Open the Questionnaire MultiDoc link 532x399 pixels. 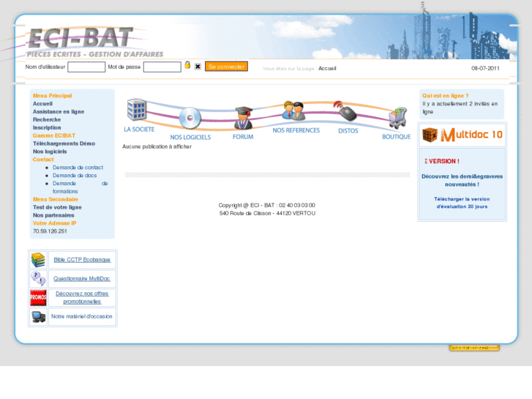coord(82,279)
